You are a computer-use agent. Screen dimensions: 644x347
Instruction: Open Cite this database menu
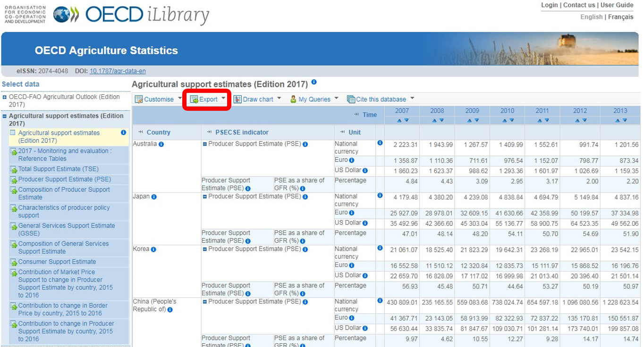tap(381, 99)
